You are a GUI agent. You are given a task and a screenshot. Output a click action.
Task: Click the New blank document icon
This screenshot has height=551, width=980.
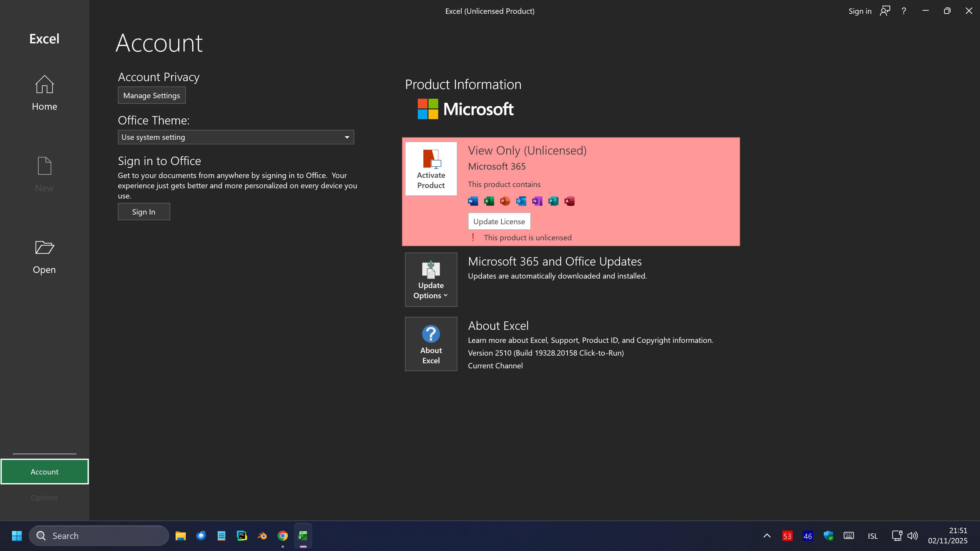pos(44,166)
